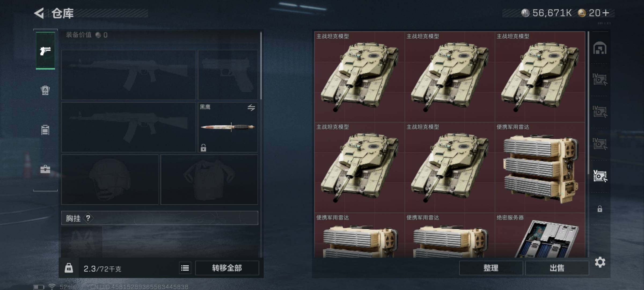Click the 整理 organize button
The height and width of the screenshot is (290, 644).
coord(491,268)
